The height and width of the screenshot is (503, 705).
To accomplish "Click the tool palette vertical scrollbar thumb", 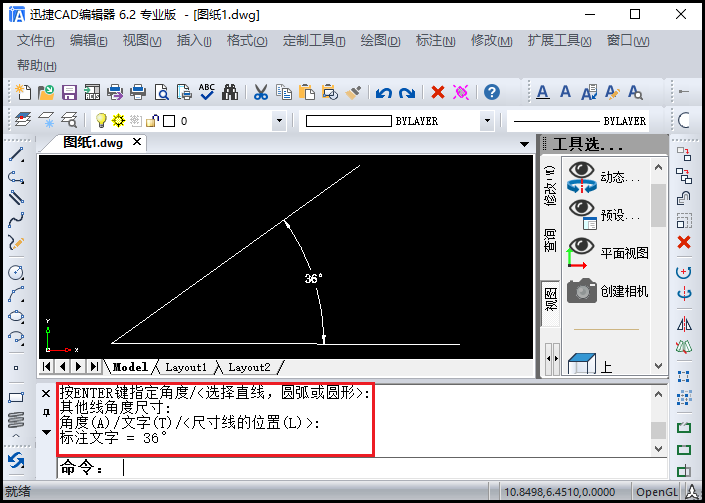I will point(658,205).
